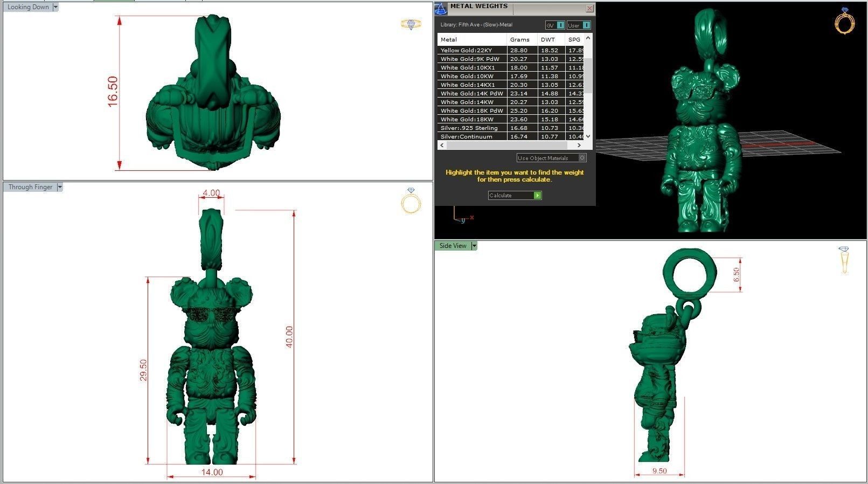Click the Library: Fifth Ave label

point(476,25)
